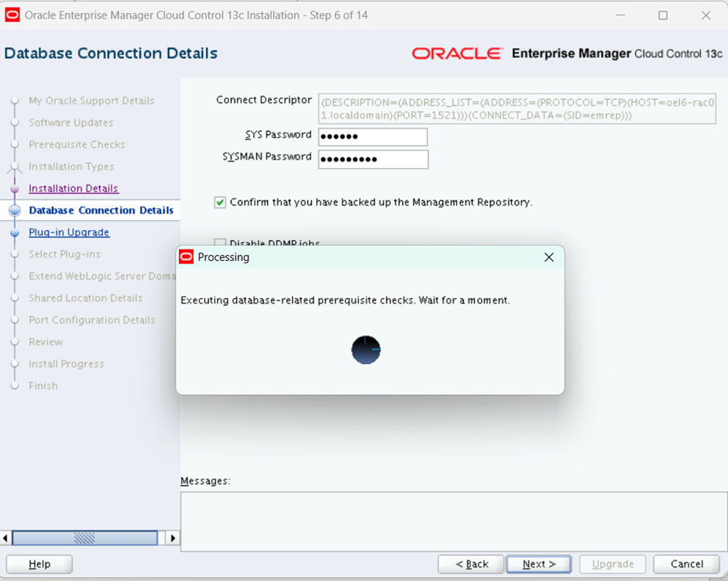Open the Plug-in Upgrade step link
This screenshot has width=728, height=581.
[69, 232]
